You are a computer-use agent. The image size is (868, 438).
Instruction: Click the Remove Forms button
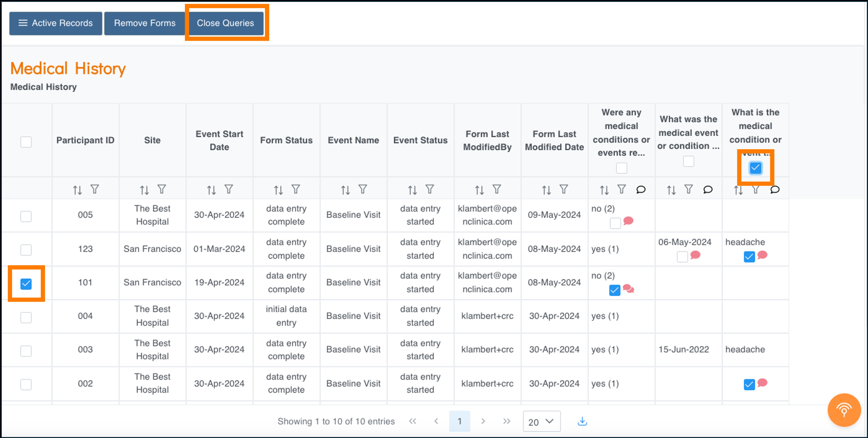145,23
